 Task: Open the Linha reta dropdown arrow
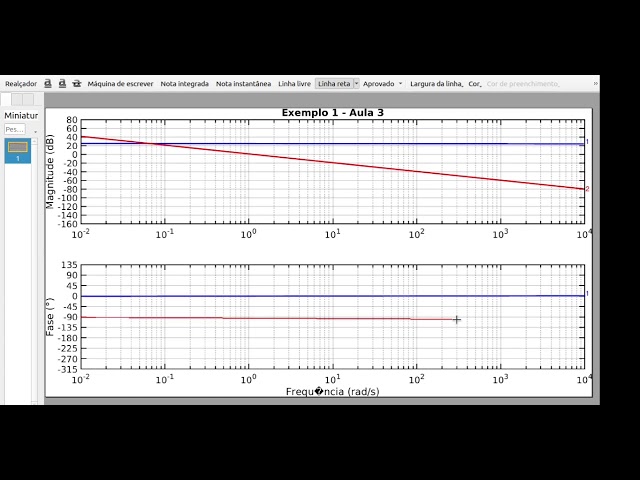[356, 84]
